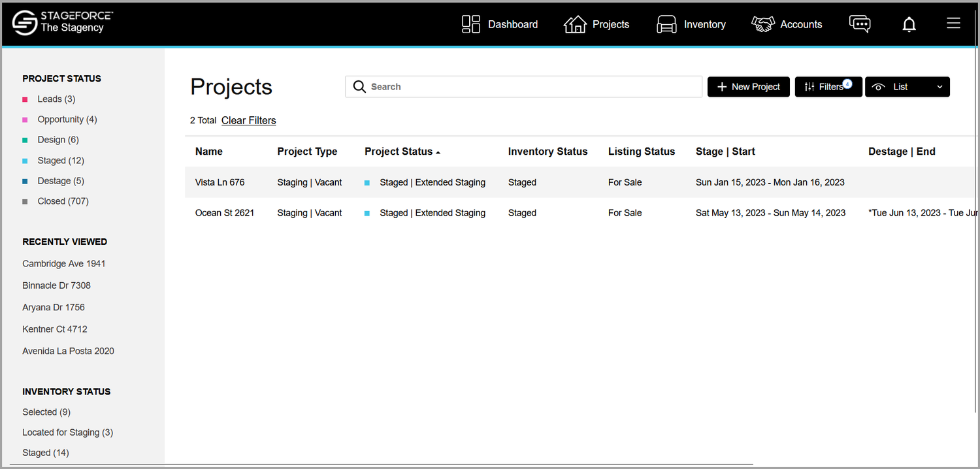Image resolution: width=980 pixels, height=469 pixels.
Task: Clear all active filters
Action: tap(248, 120)
